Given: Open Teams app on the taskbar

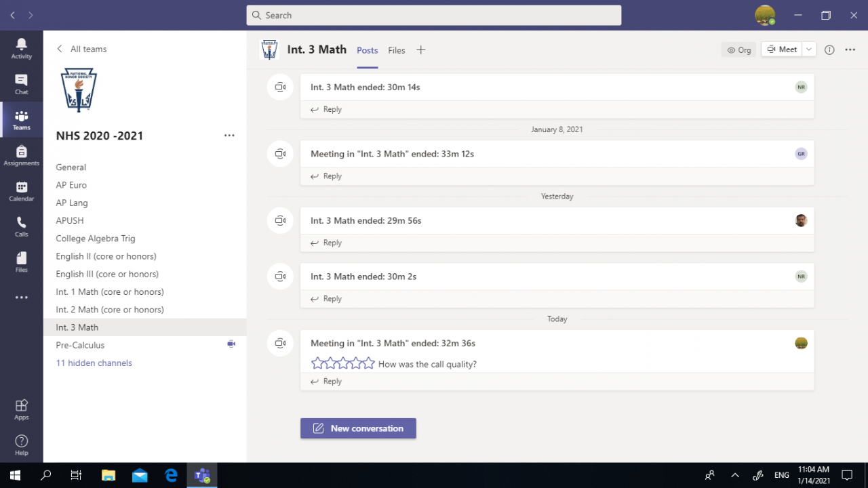Looking at the screenshot, I should (x=202, y=475).
